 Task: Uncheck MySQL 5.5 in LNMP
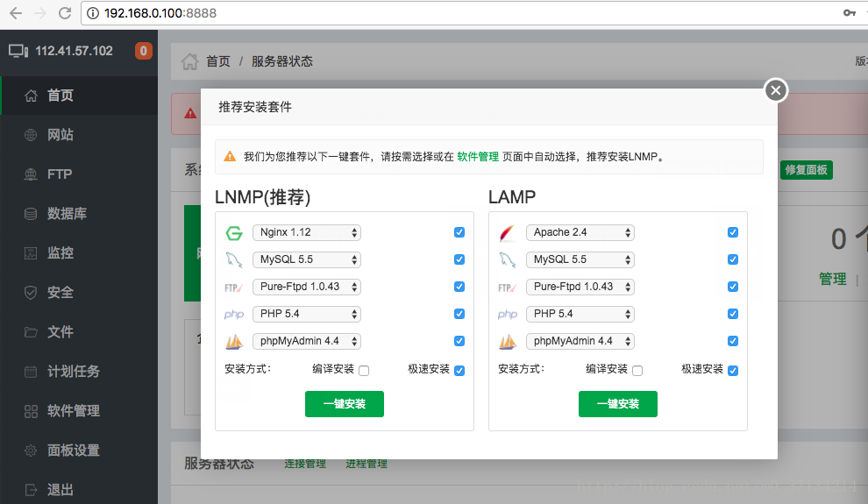pos(459,259)
